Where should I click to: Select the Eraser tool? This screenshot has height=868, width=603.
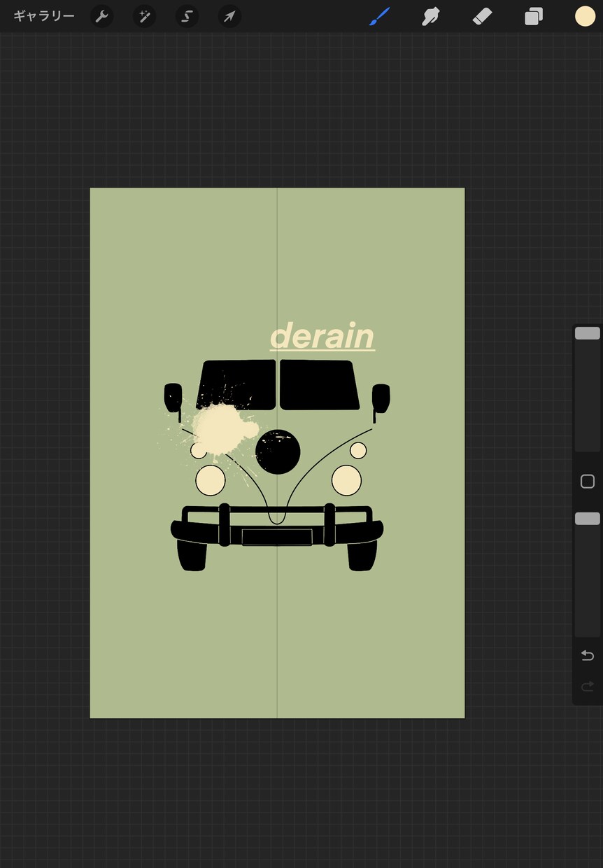point(483,16)
